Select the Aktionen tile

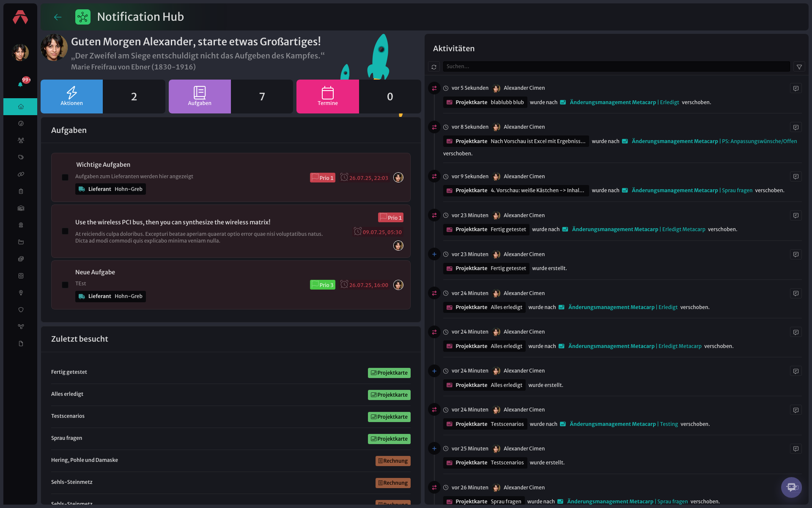(x=71, y=97)
